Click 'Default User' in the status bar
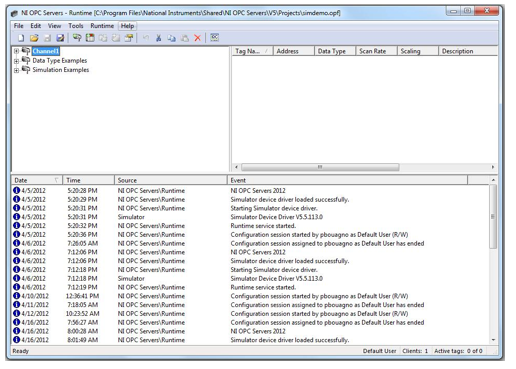The image size is (516, 369). click(x=380, y=351)
